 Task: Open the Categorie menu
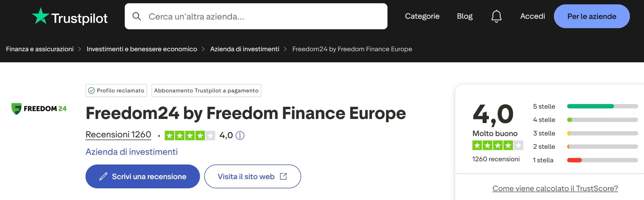(x=422, y=16)
